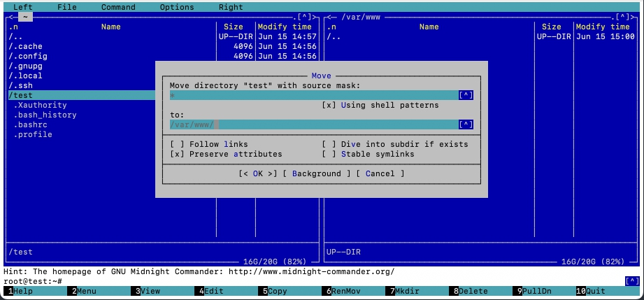Click the left panel .n sort indicator
Image resolution: width=644 pixels, height=300 pixels.
(x=13, y=27)
